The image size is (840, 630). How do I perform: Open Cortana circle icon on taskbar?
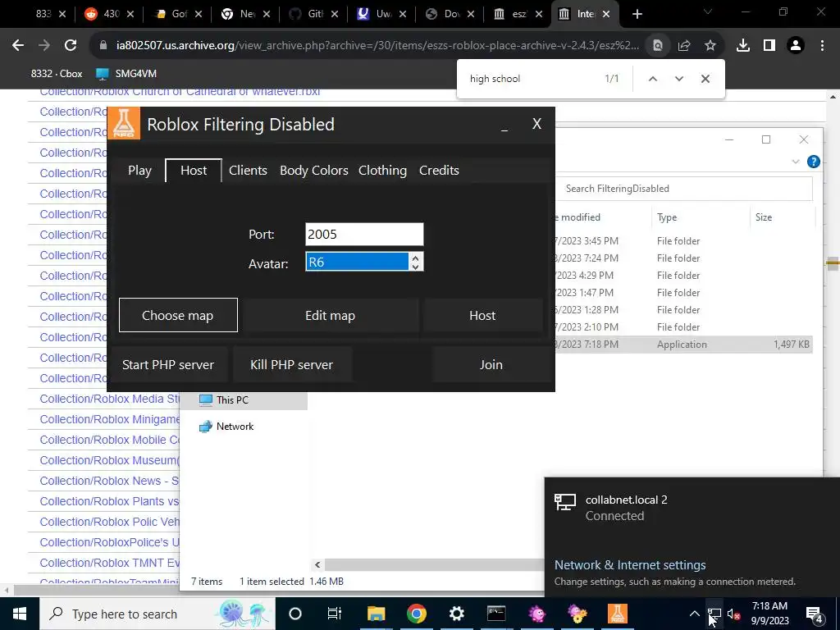[295, 614]
